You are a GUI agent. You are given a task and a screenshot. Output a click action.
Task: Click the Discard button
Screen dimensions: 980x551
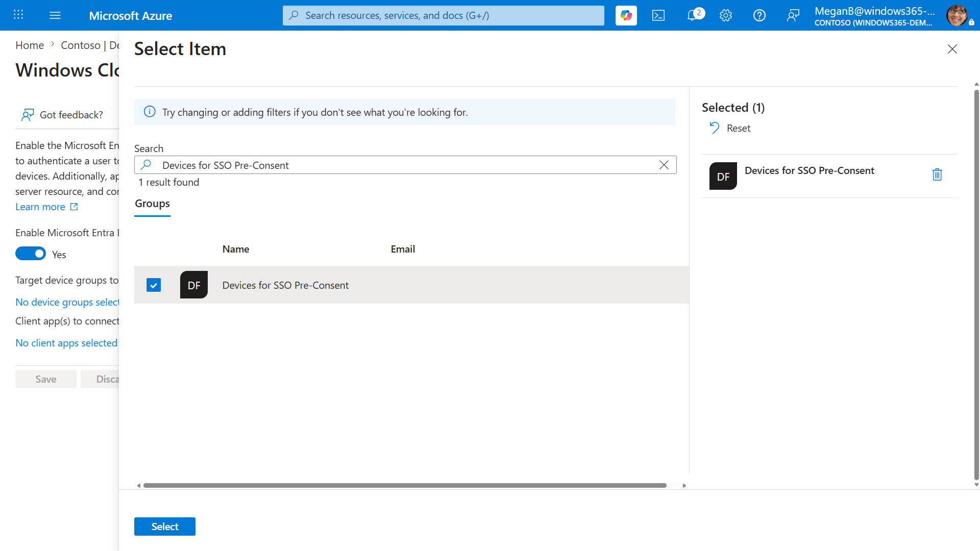(x=100, y=379)
